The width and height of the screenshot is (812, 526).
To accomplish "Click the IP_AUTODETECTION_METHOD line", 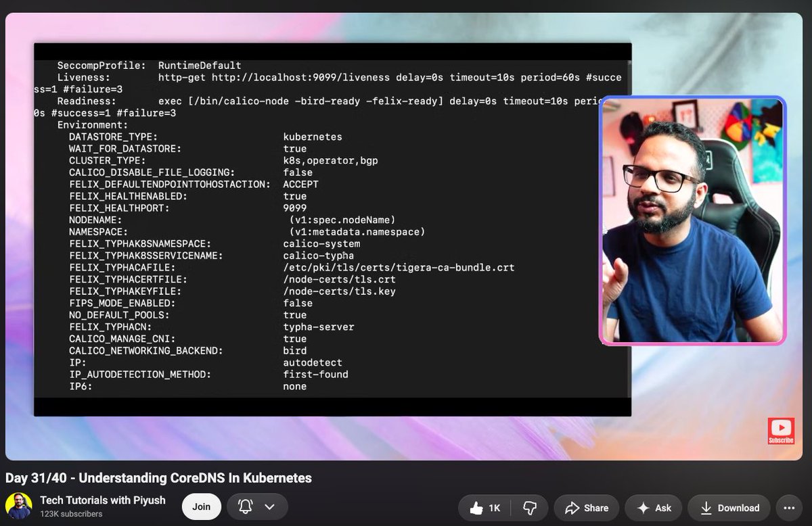I will 208,375.
